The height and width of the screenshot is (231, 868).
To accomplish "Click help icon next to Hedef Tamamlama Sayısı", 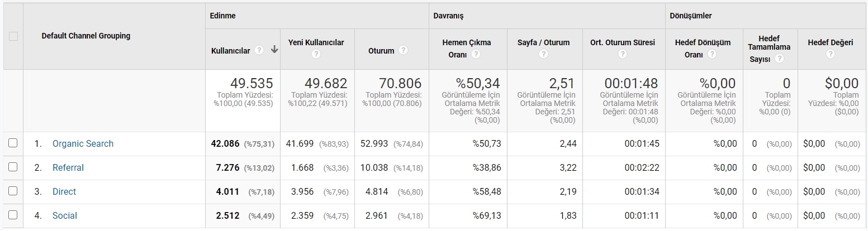I will (x=779, y=59).
